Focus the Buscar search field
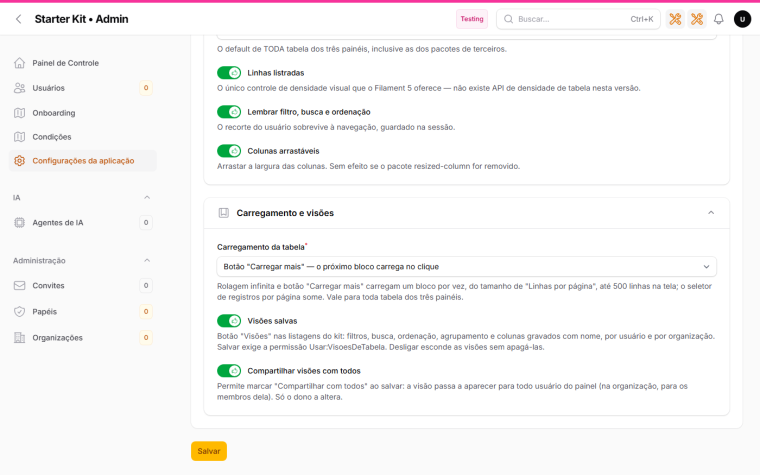Viewport: 760px width, 475px height. coord(578,19)
